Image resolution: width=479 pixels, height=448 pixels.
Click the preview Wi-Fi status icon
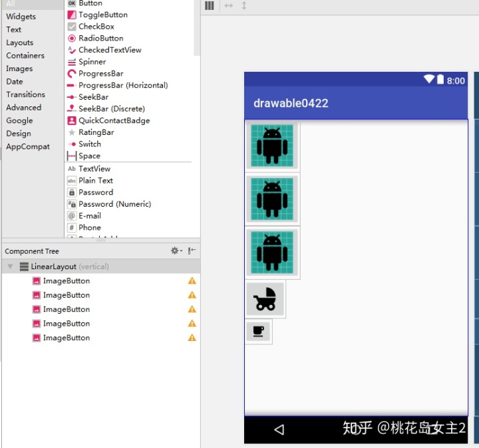429,79
